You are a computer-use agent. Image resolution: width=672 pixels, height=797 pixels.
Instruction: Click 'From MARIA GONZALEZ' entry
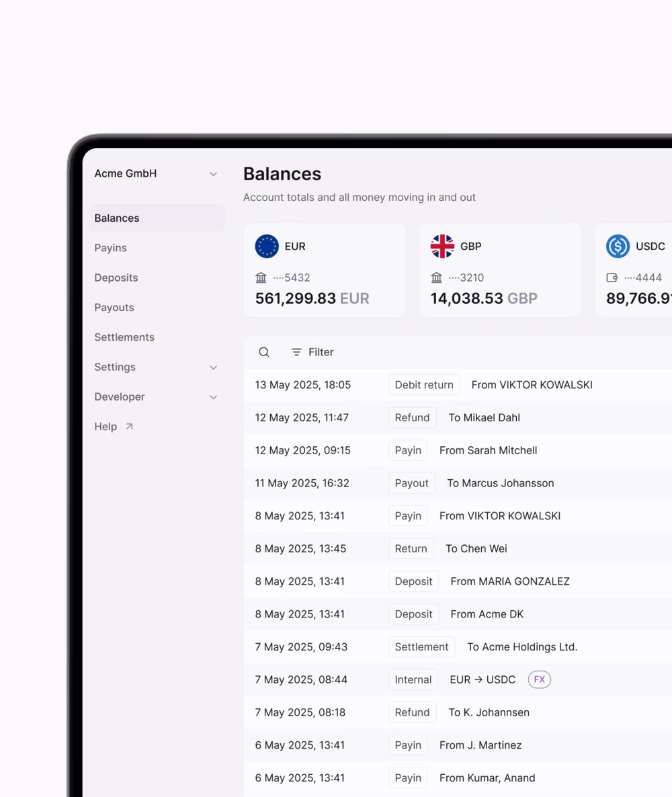pyautogui.click(x=510, y=581)
